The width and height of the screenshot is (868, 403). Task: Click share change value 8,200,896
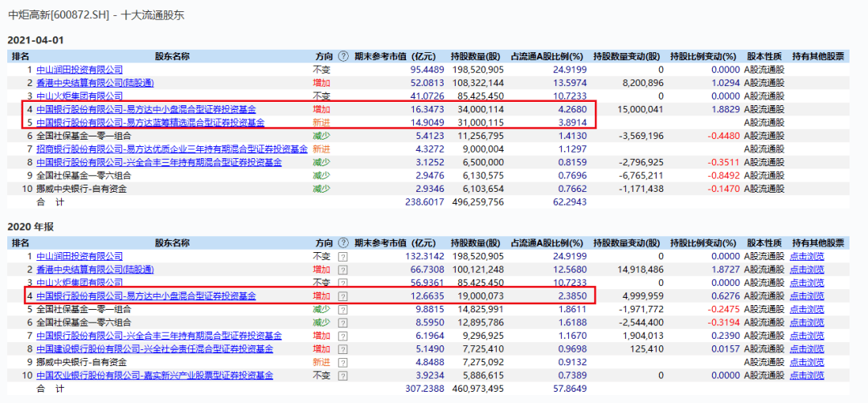click(642, 83)
